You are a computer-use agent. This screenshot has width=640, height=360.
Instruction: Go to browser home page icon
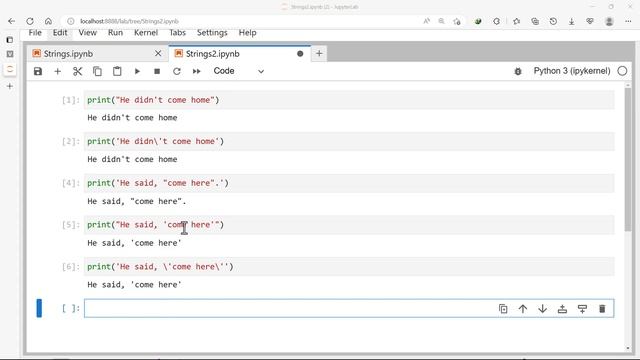coord(48,21)
